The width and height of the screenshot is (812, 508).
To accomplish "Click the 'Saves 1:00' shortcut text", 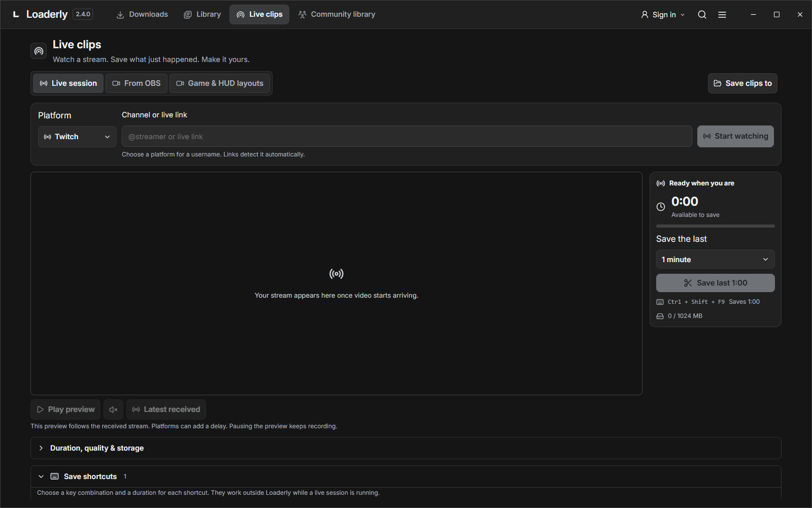I will click(744, 302).
